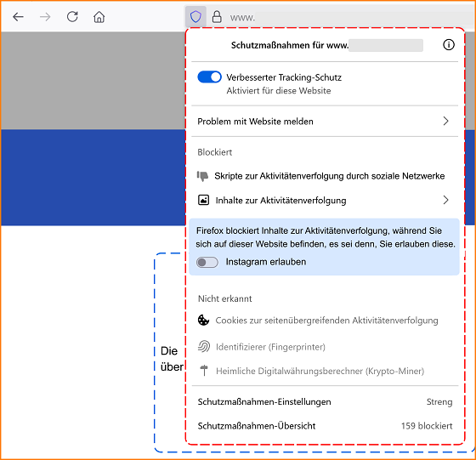Disable Verbesserter Tracking-Schutz toggle

tap(209, 77)
